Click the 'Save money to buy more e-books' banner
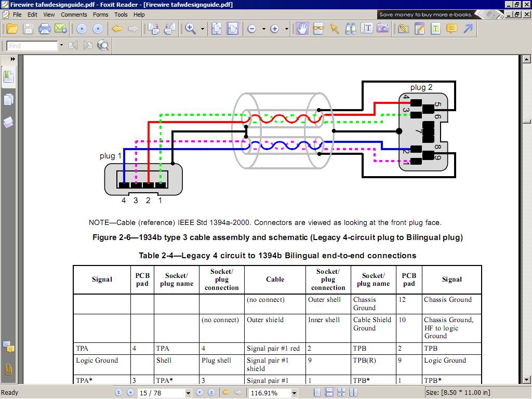 coord(425,15)
